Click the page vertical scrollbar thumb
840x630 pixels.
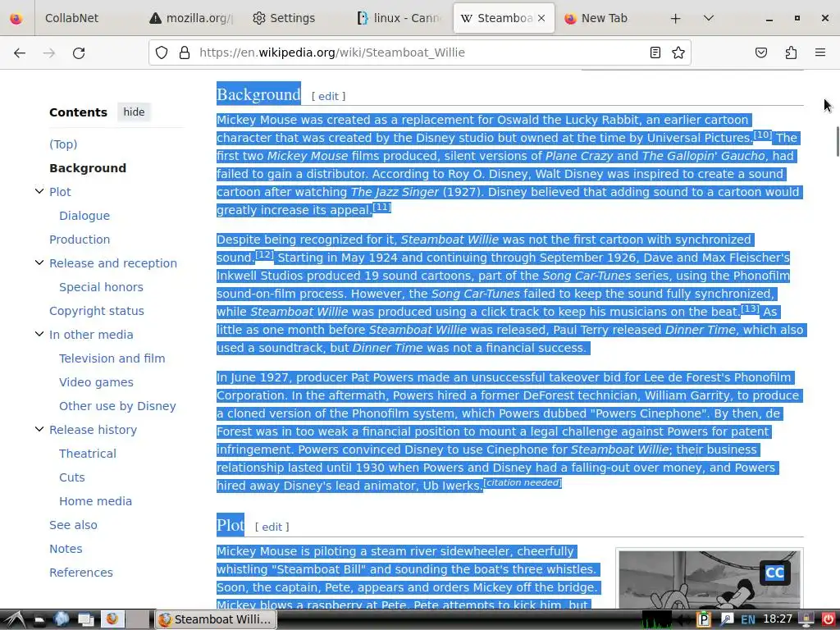point(836,141)
